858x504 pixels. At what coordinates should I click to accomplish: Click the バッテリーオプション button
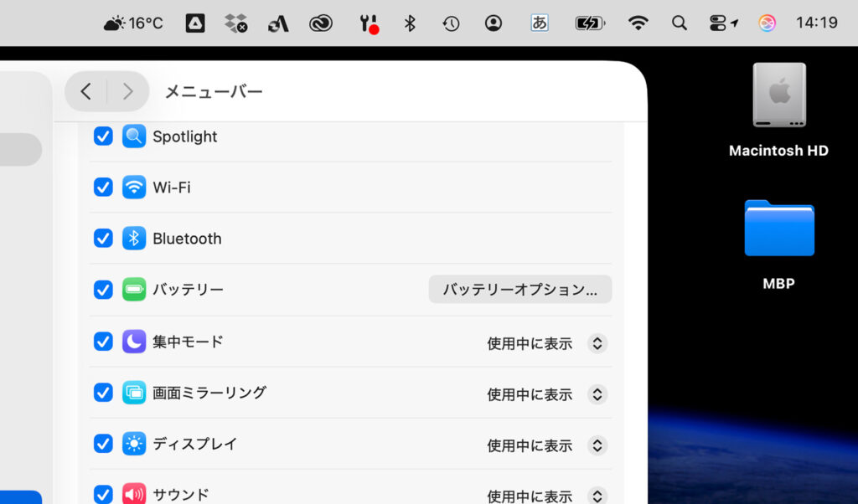519,290
